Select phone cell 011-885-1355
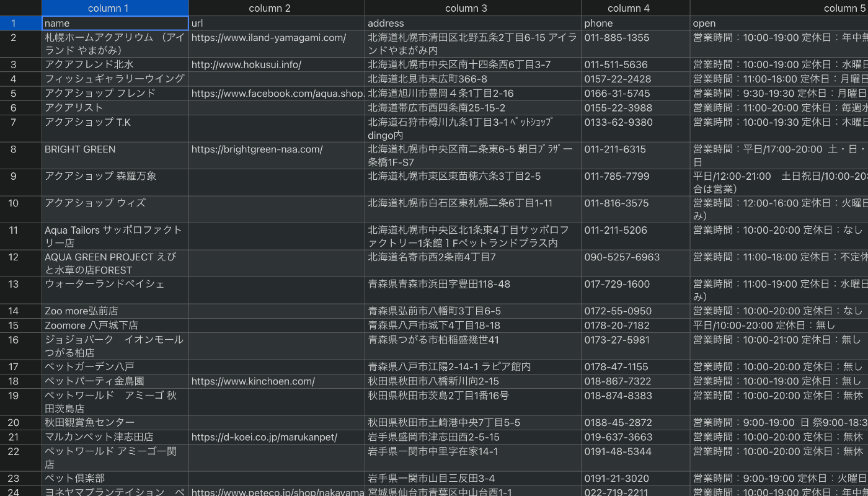 (x=635, y=44)
